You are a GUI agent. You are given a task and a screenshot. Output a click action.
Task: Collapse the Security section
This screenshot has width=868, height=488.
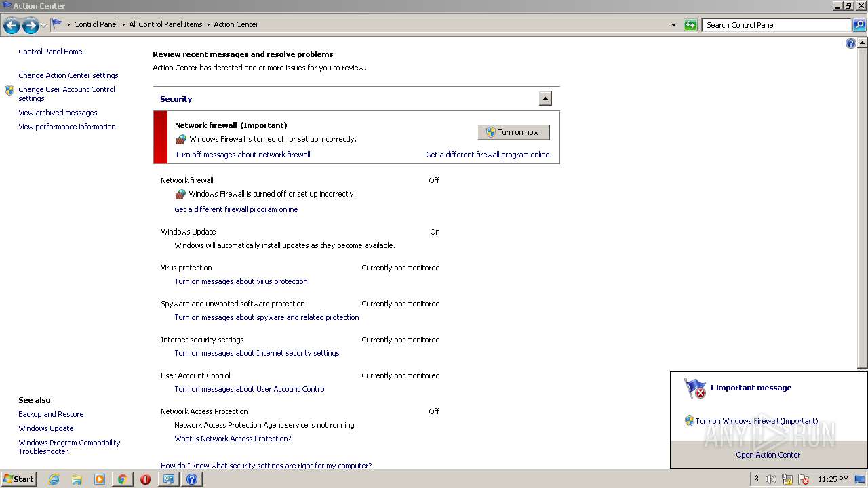point(545,99)
